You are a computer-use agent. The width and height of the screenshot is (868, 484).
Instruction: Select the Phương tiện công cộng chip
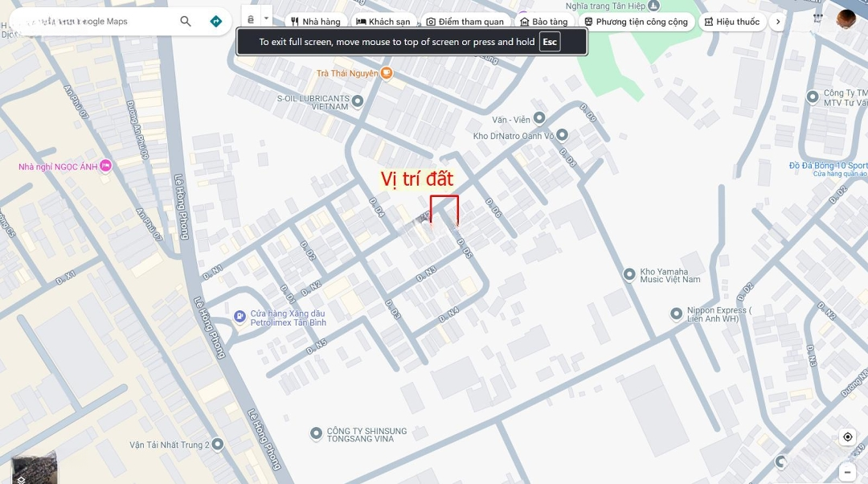tap(637, 22)
